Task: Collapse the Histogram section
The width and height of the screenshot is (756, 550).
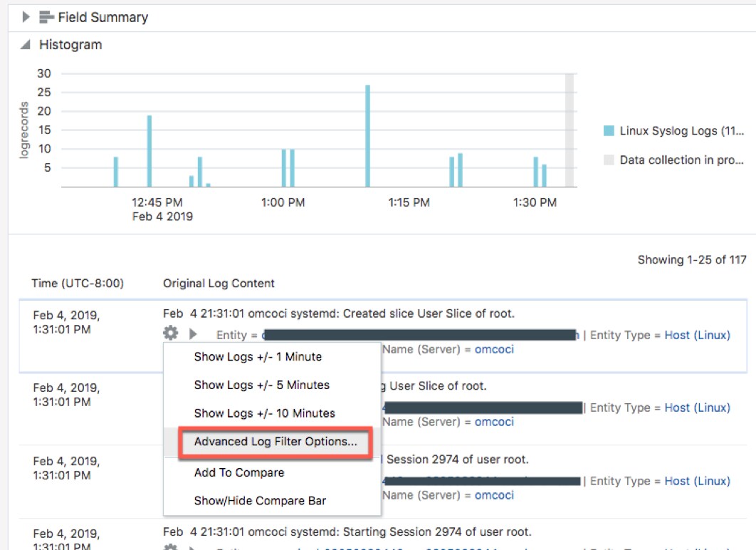Action: click(26, 45)
